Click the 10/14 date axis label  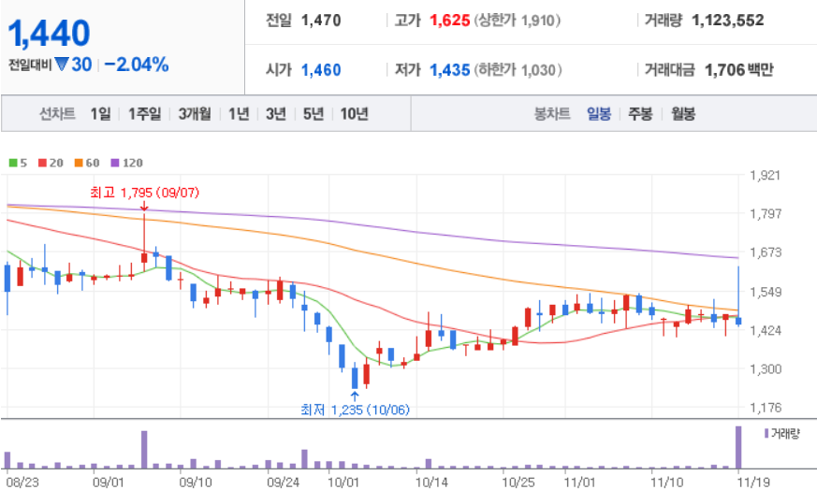pyautogui.click(x=430, y=482)
